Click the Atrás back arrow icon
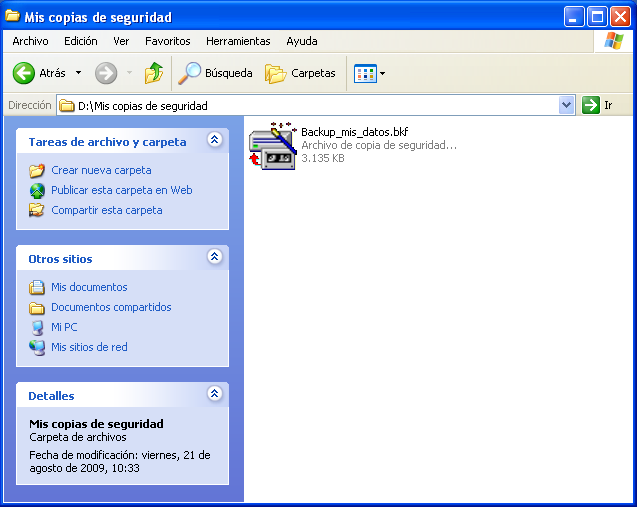The height and width of the screenshot is (507, 637). (x=24, y=73)
